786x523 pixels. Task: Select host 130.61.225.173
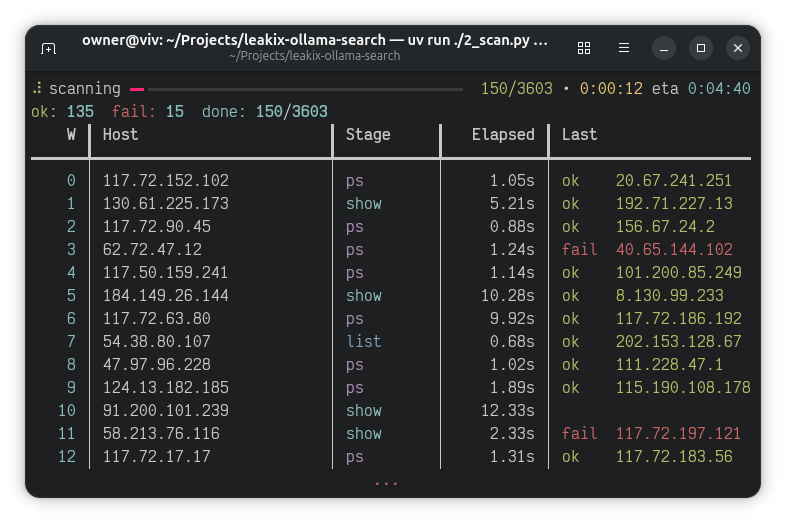[x=165, y=204]
